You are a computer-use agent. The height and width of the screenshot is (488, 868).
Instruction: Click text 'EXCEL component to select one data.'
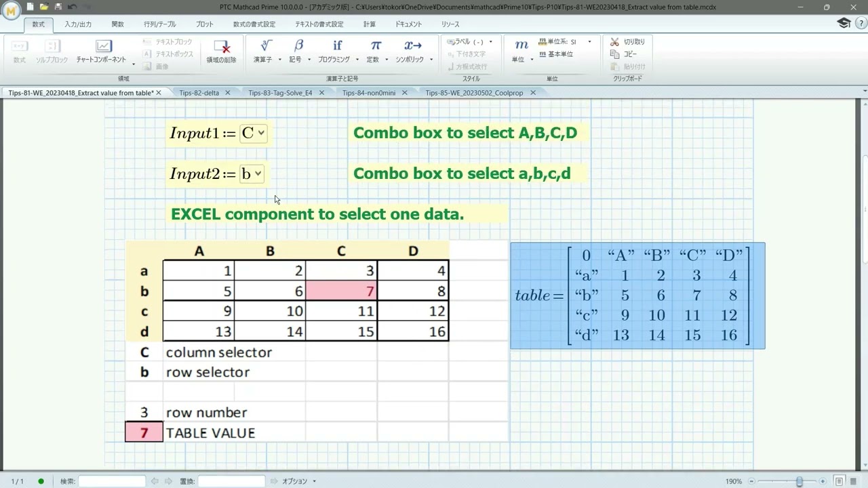click(317, 214)
